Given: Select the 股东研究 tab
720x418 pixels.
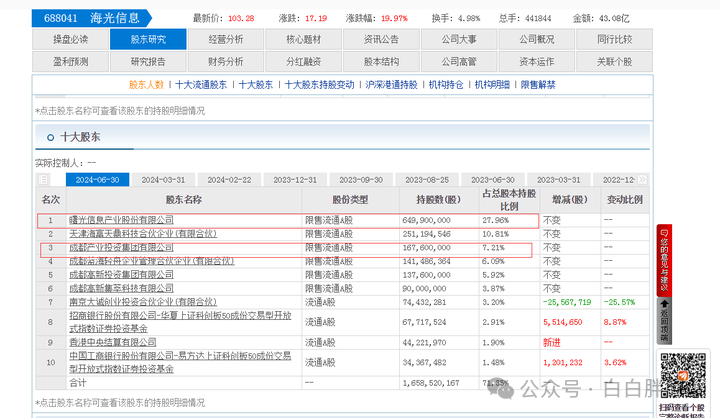Looking at the screenshot, I should tap(148, 39).
